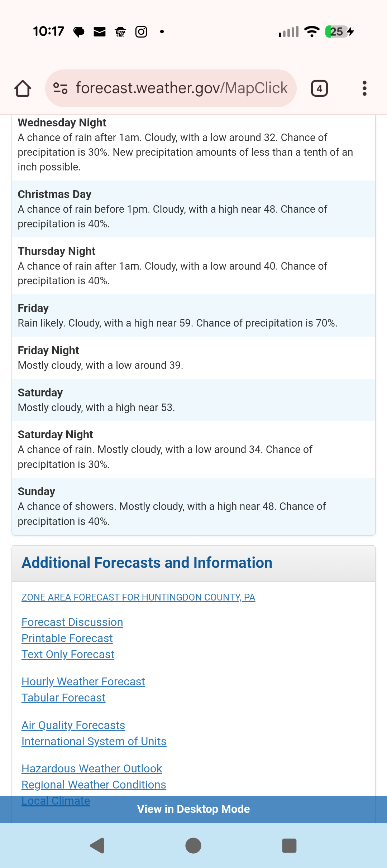Image resolution: width=387 pixels, height=868 pixels.
Task: Open the tab switcher showing 4 tabs
Action: coord(319,88)
